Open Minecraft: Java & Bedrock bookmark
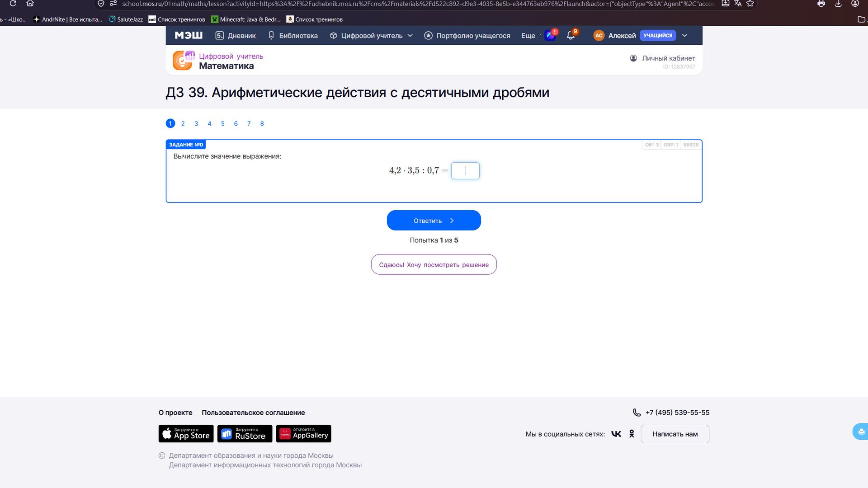868x488 pixels. pyautogui.click(x=246, y=19)
